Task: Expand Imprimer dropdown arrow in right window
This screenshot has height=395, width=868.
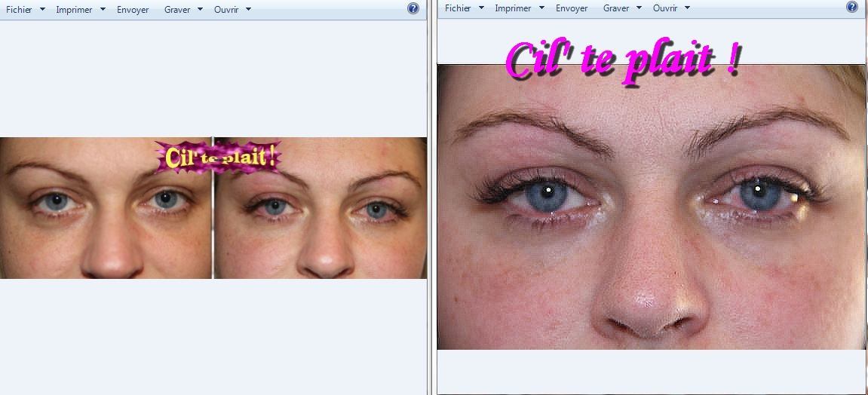Action: [x=541, y=8]
